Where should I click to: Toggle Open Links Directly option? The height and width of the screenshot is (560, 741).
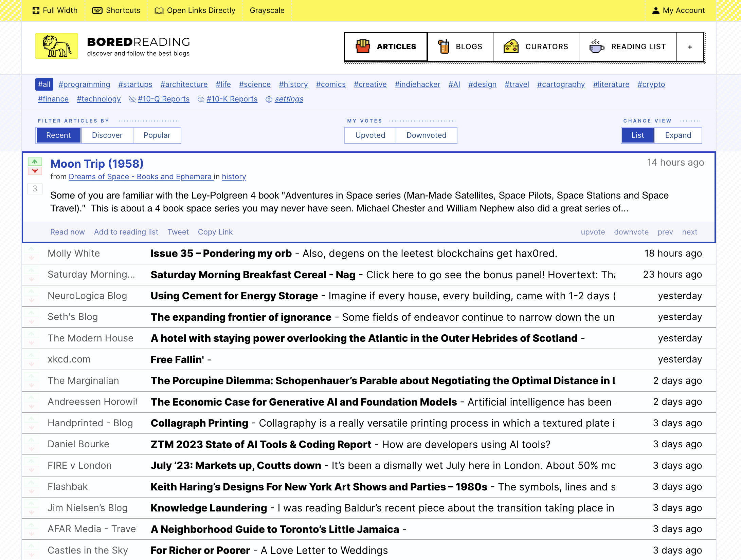coord(195,11)
